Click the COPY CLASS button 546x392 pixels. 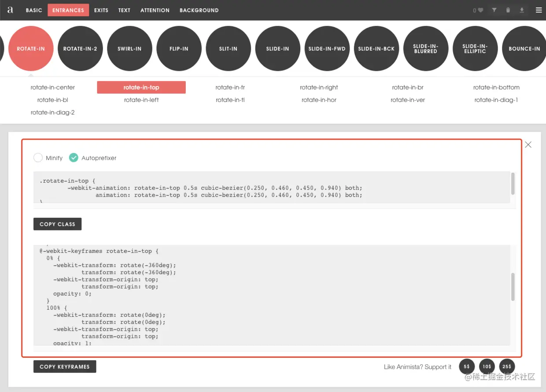(57, 224)
